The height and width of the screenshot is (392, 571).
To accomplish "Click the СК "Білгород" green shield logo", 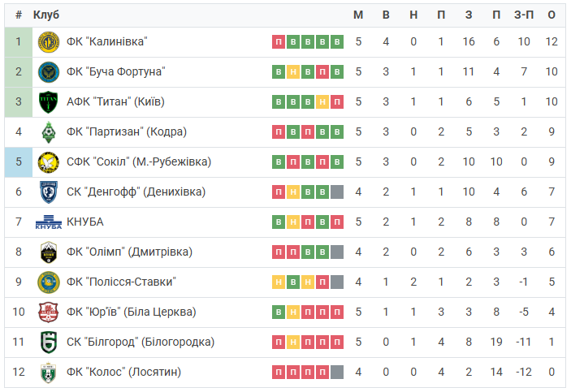I will click(49, 342).
